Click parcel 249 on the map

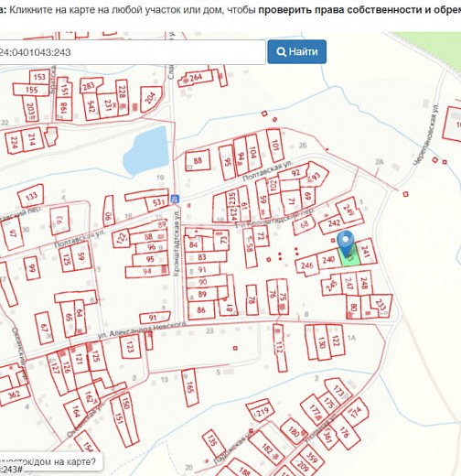(x=348, y=209)
